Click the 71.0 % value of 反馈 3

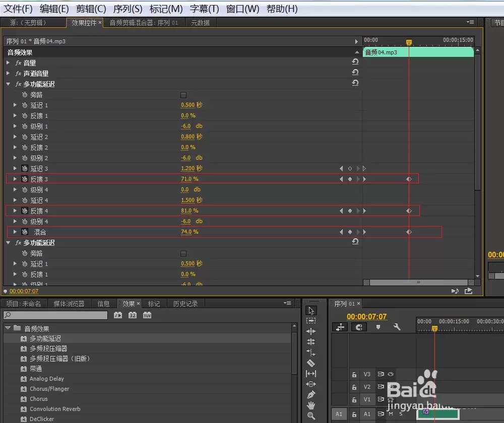coord(190,179)
